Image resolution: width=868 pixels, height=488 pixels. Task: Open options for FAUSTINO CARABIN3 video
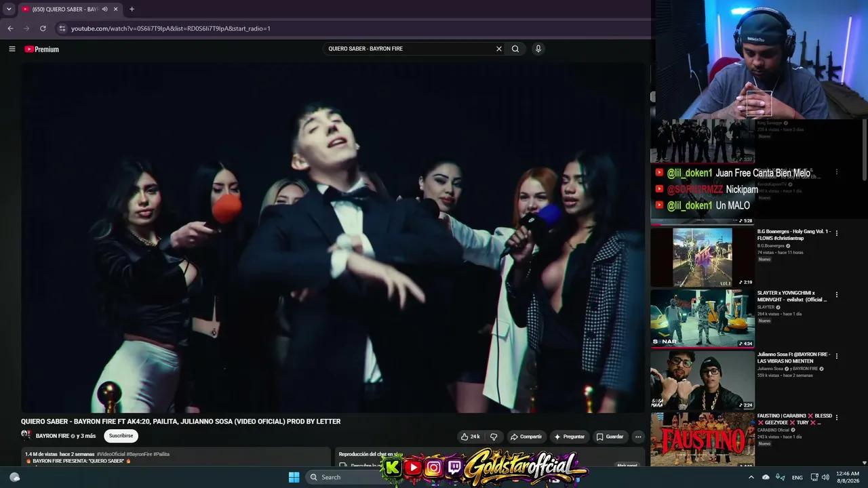pos(836,418)
